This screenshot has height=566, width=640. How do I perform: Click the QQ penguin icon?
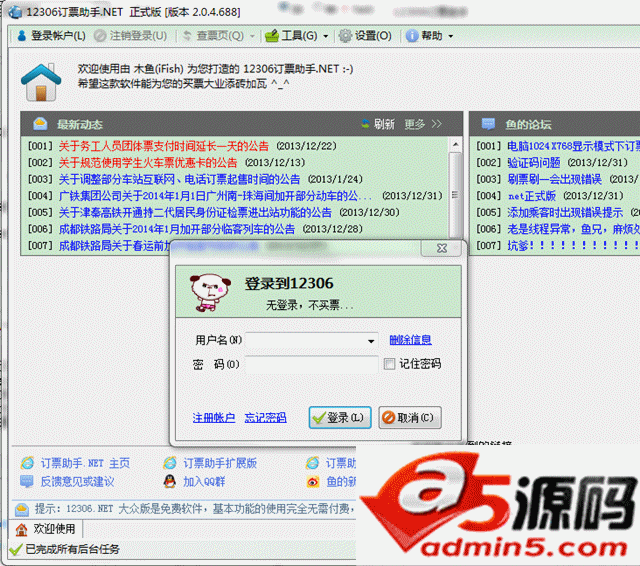point(169,482)
